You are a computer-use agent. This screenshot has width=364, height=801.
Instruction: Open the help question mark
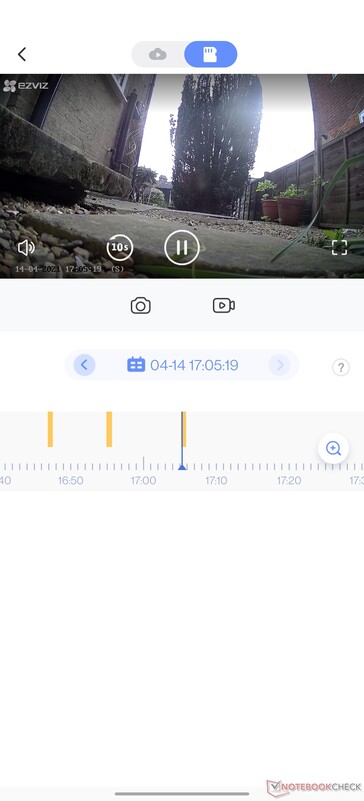coord(341,367)
